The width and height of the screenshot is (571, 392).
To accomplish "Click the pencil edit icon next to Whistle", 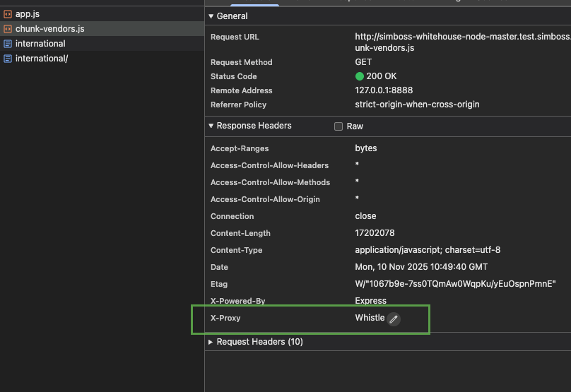I will coord(394,319).
